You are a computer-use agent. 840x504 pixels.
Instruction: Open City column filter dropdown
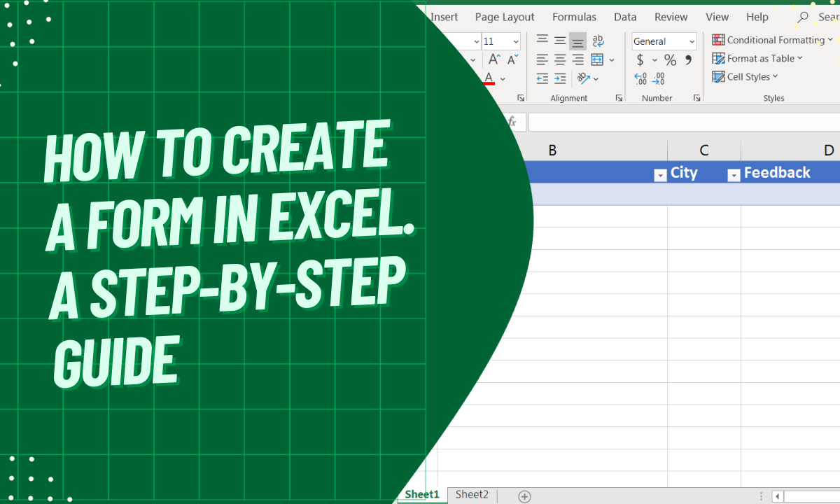[734, 176]
